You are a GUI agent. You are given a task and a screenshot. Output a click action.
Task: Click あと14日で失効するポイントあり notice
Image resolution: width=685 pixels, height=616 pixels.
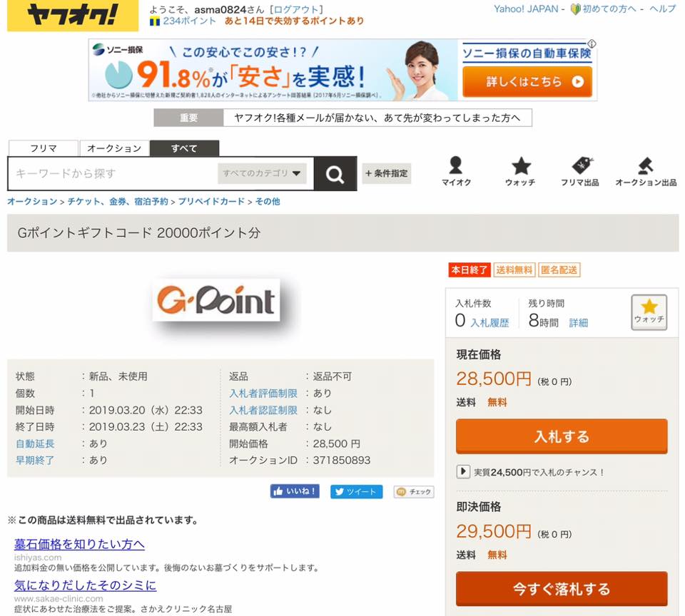[x=295, y=21]
